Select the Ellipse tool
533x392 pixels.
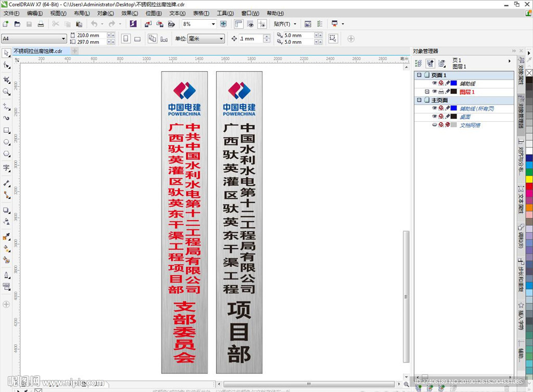[x=6, y=142]
